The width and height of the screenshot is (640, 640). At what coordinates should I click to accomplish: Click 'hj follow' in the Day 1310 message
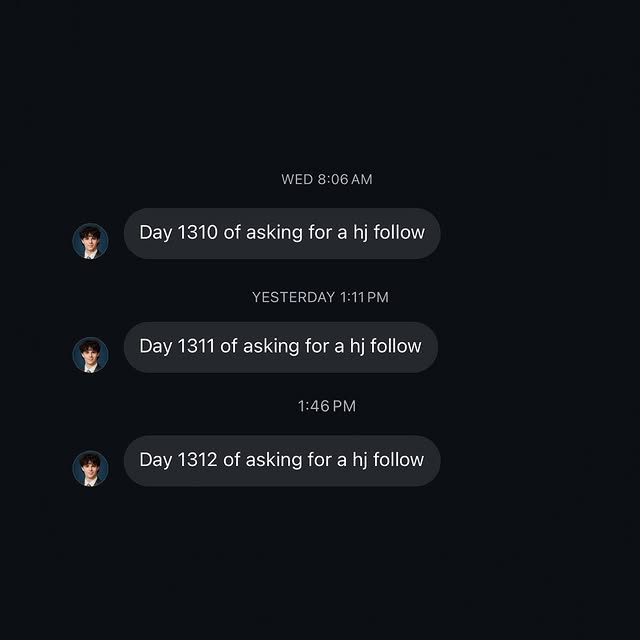point(389,233)
